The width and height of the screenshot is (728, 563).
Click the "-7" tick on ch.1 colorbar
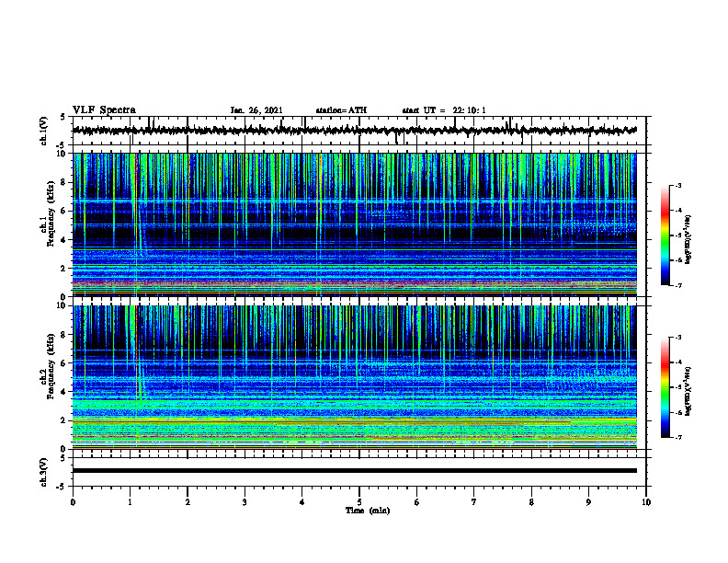677,285
